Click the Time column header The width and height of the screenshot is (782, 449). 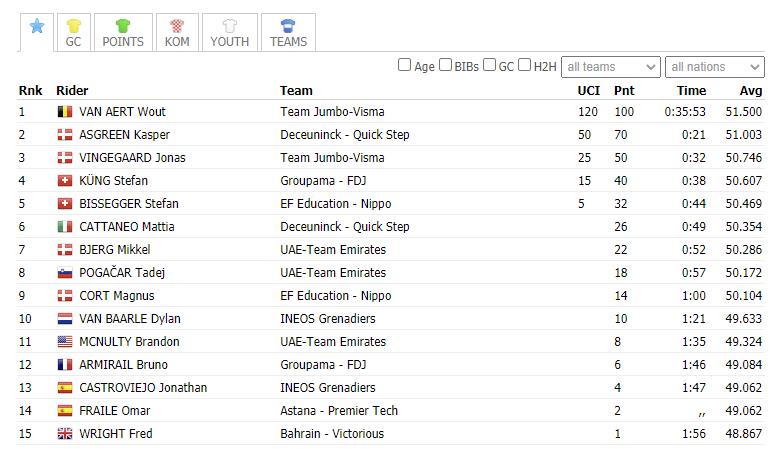691,90
